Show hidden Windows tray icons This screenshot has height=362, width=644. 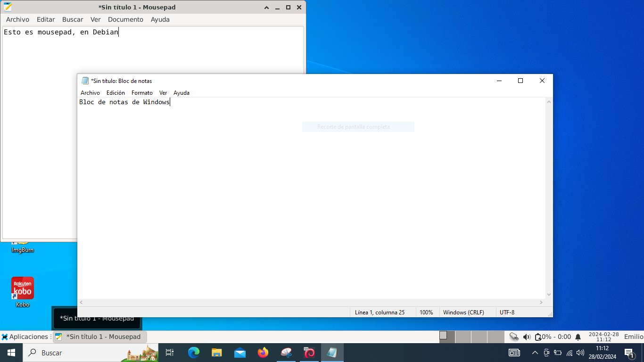tap(535, 353)
